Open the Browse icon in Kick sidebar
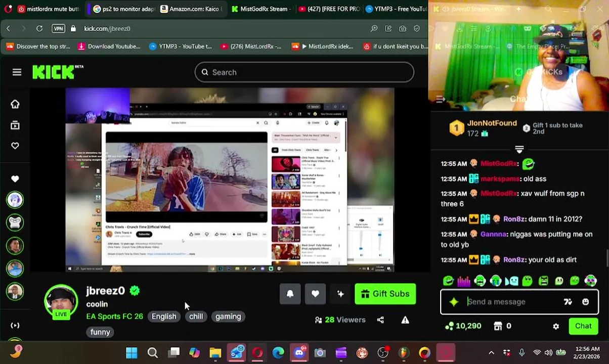Viewport: 609px width, 364px height. pyautogui.click(x=15, y=125)
